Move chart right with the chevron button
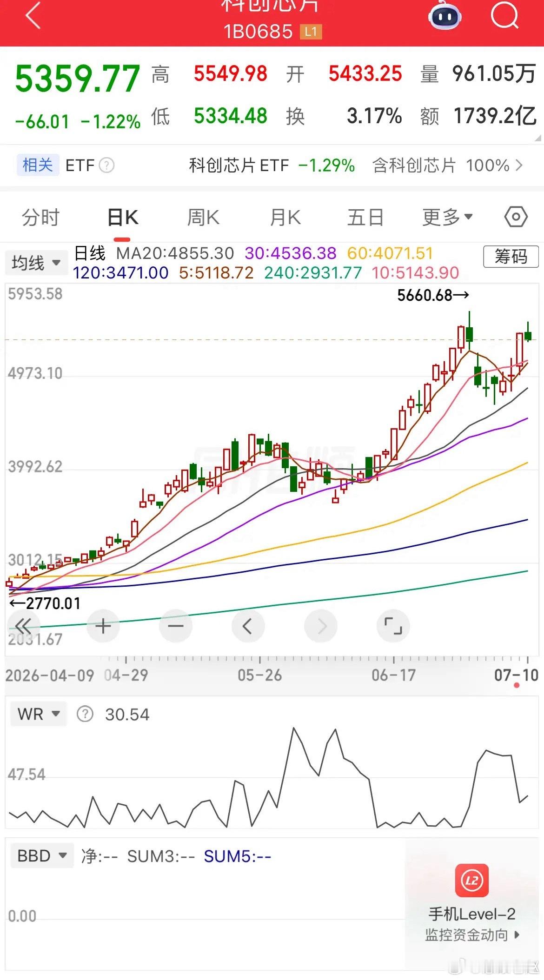 point(321,626)
